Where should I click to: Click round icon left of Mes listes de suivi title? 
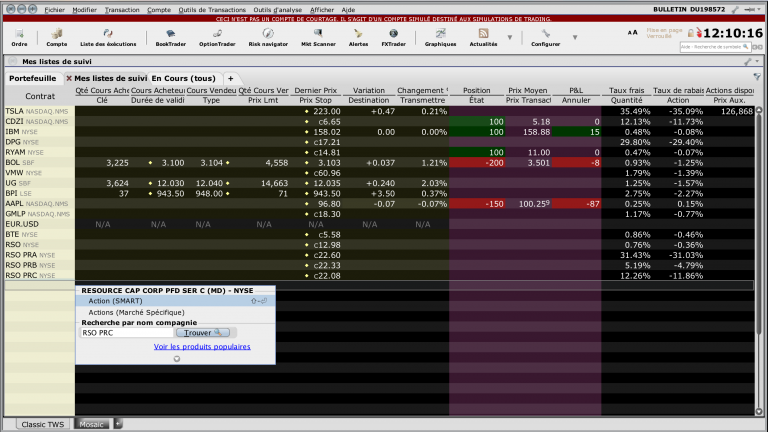13,61
